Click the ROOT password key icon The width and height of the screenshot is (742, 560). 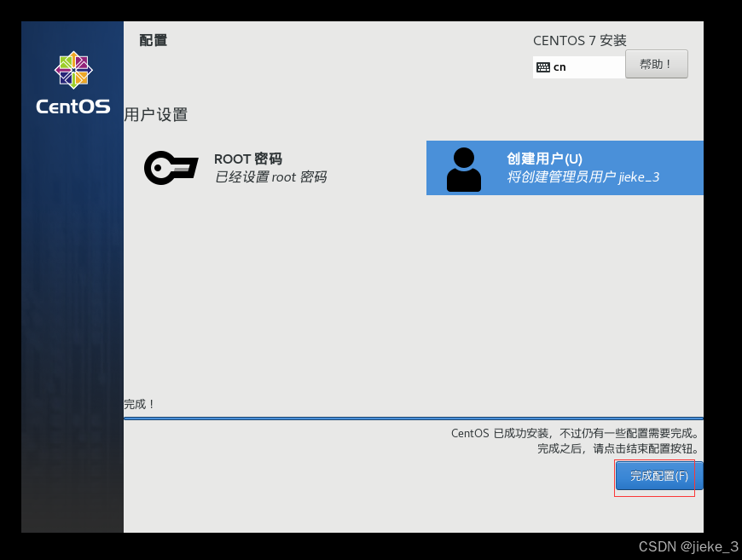(x=171, y=168)
